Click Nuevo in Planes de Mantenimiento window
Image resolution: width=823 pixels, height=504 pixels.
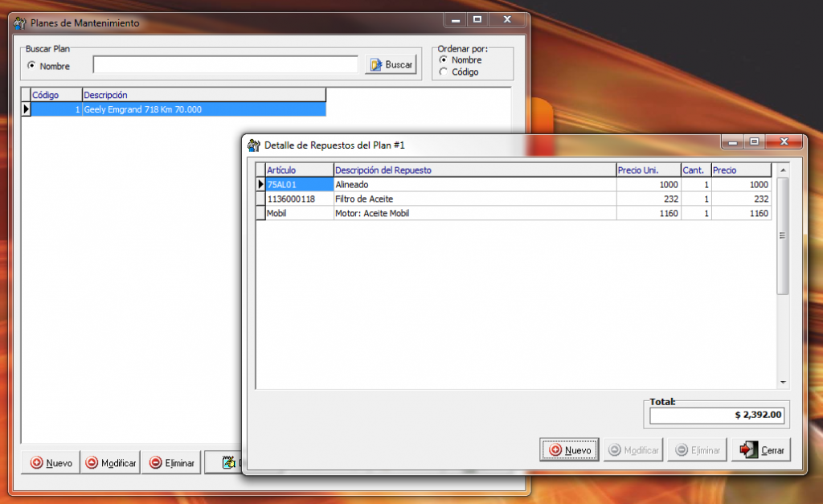pyautogui.click(x=51, y=463)
